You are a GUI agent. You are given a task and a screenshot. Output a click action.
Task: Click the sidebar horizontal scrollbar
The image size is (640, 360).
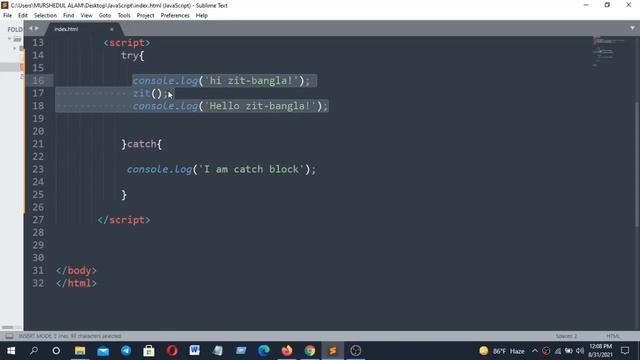pyautogui.click(x=7, y=327)
